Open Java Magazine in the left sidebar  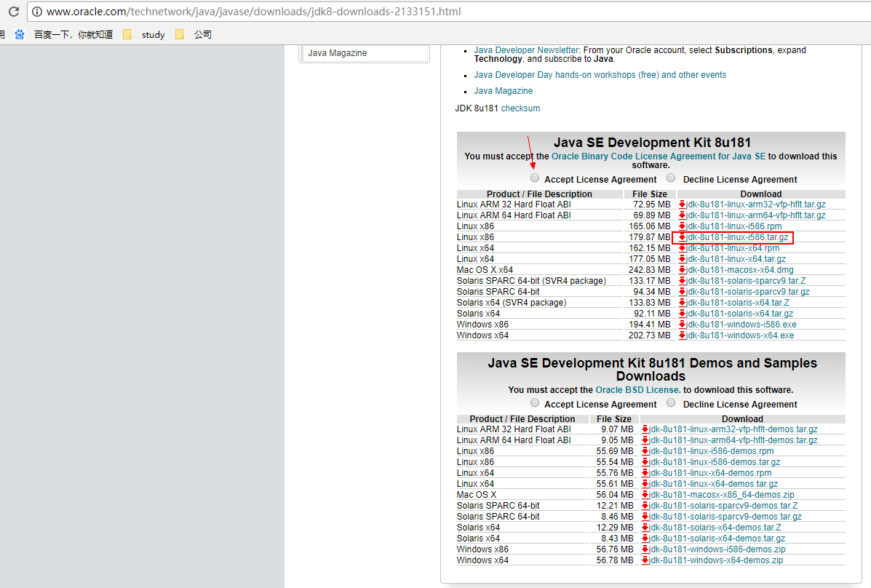coord(337,53)
